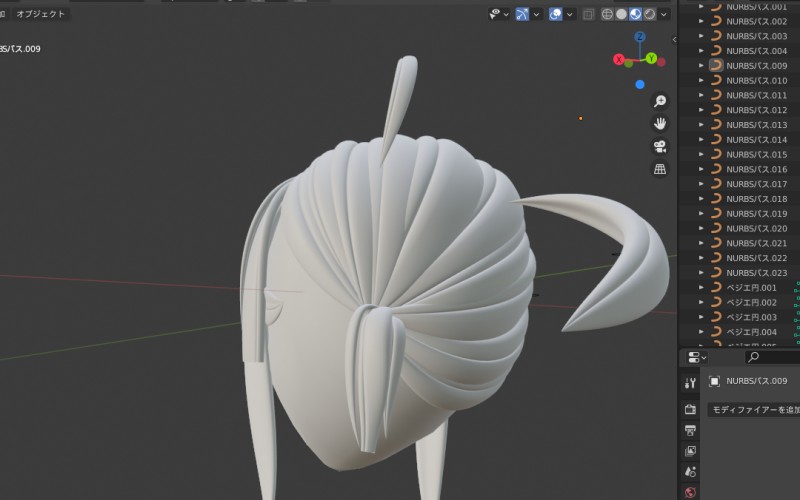Toggle camera view with the camera icon
800x500 pixels.
(660, 146)
